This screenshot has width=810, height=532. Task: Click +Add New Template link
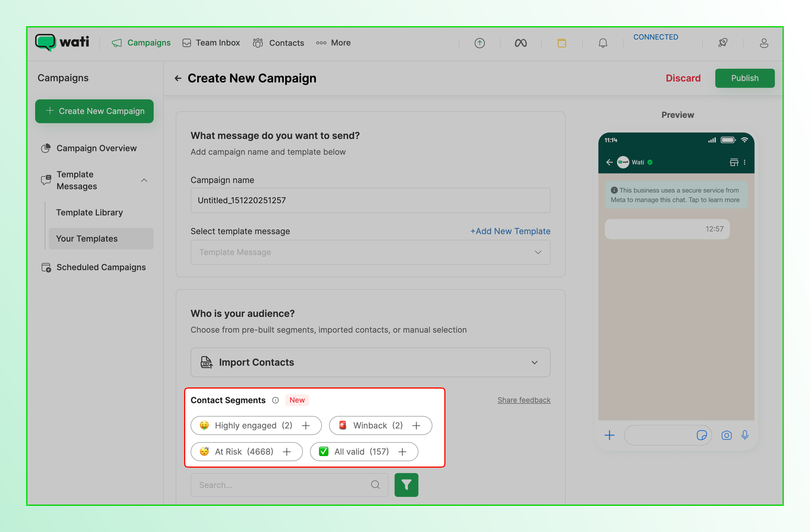pyautogui.click(x=510, y=231)
